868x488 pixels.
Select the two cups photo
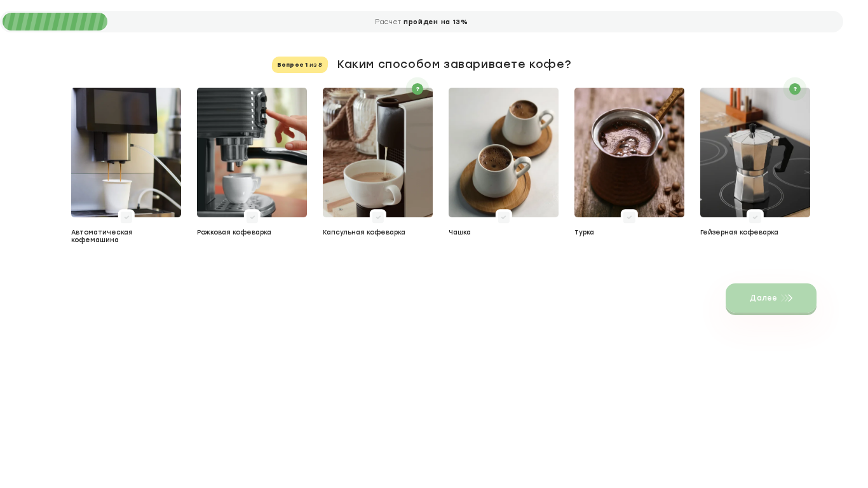[x=503, y=152]
